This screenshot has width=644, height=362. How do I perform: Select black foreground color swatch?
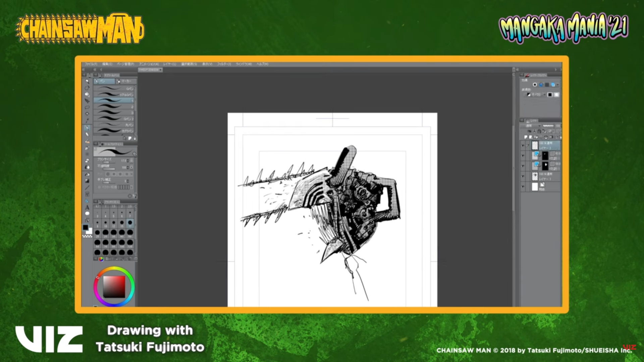coord(86,227)
